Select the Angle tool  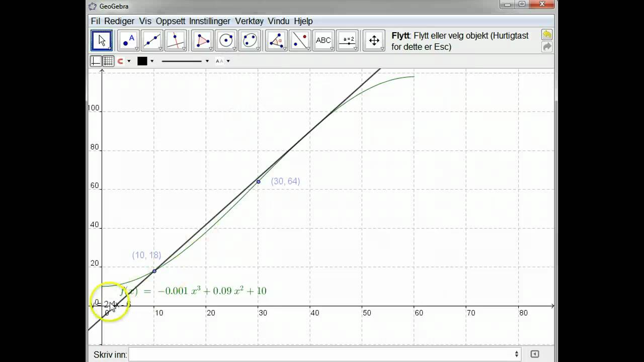276,41
